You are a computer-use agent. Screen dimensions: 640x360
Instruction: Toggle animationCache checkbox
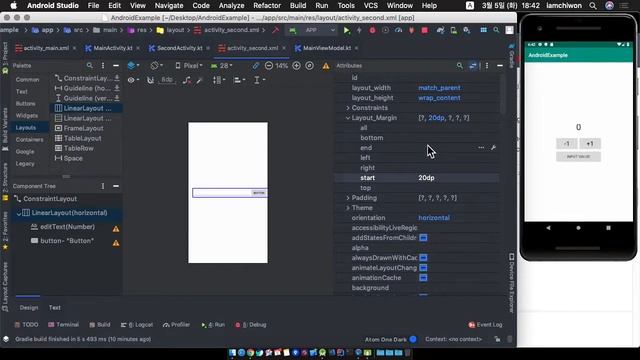[x=423, y=278]
